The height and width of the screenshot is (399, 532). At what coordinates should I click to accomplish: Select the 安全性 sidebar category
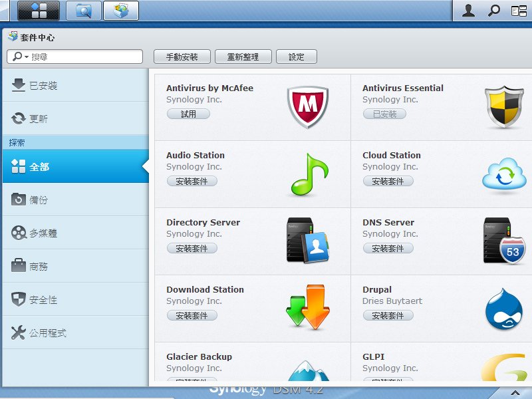[x=75, y=299]
